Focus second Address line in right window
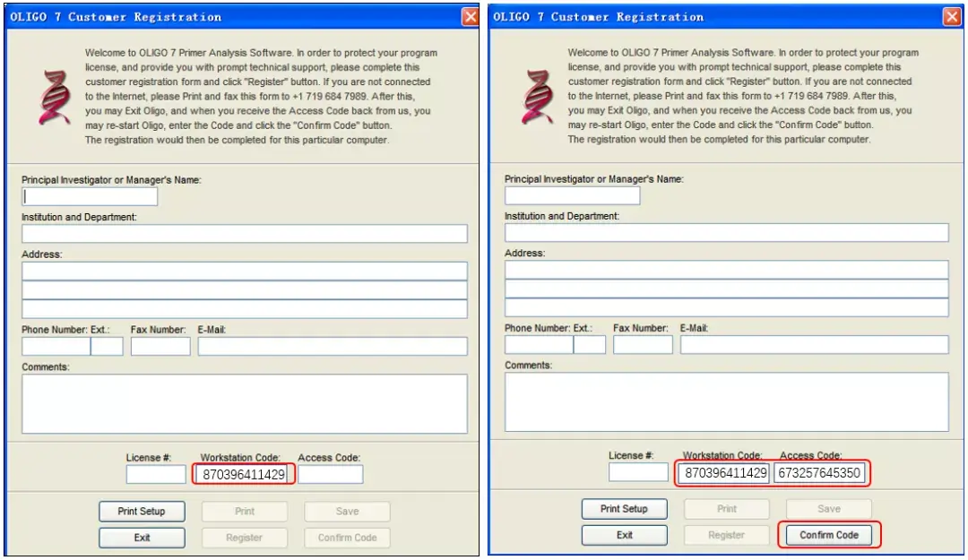This screenshot has height=560, width=968. [727, 289]
